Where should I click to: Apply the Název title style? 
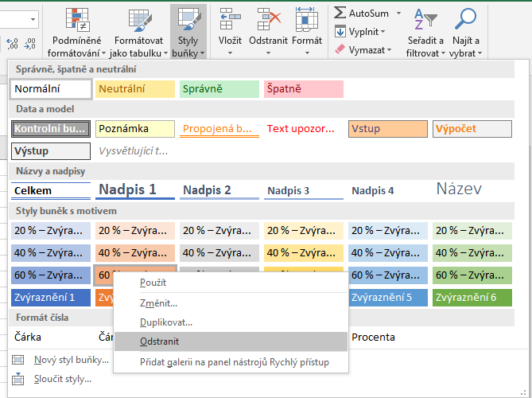point(472,189)
